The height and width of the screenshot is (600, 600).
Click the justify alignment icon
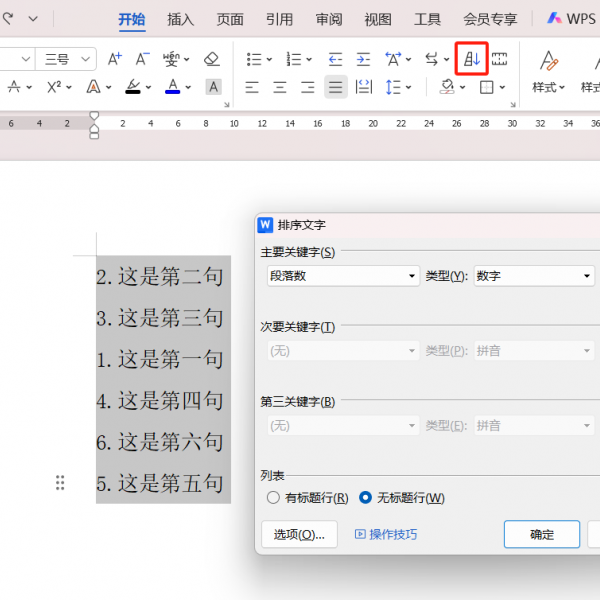point(336,87)
